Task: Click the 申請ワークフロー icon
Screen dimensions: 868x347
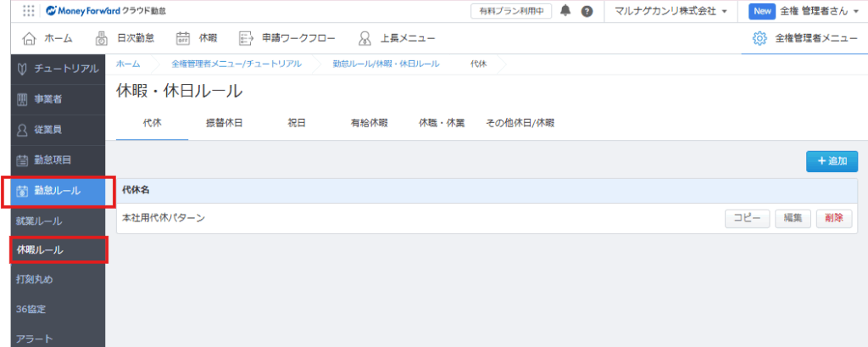Action: click(247, 38)
